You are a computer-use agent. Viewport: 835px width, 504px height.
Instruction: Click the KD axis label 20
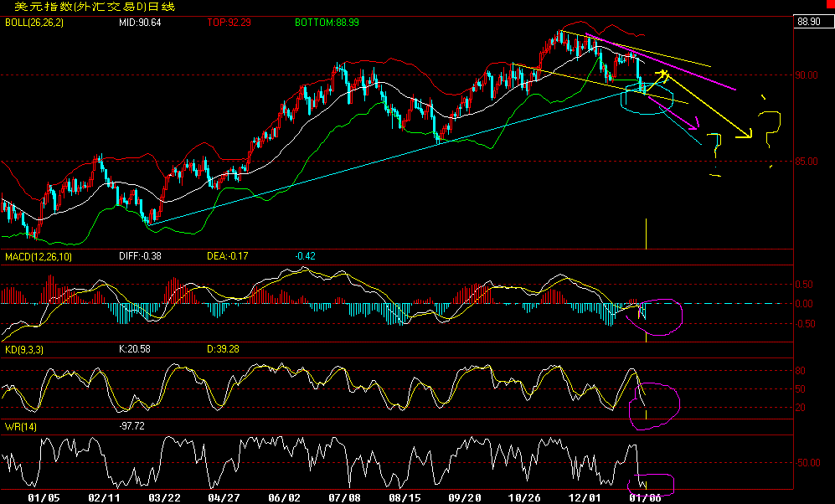pos(800,409)
